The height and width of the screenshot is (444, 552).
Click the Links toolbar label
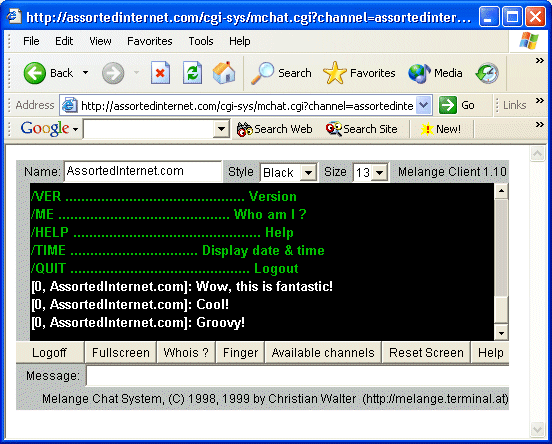tap(514, 105)
